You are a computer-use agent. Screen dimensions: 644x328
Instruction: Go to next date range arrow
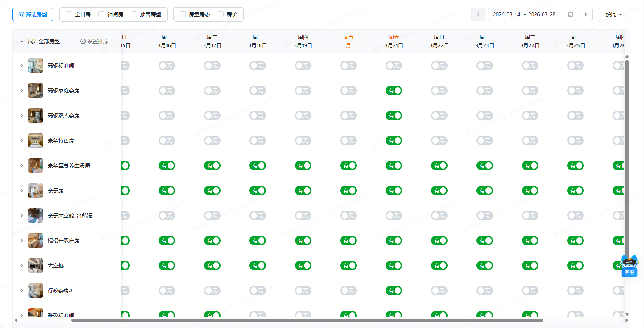point(585,14)
